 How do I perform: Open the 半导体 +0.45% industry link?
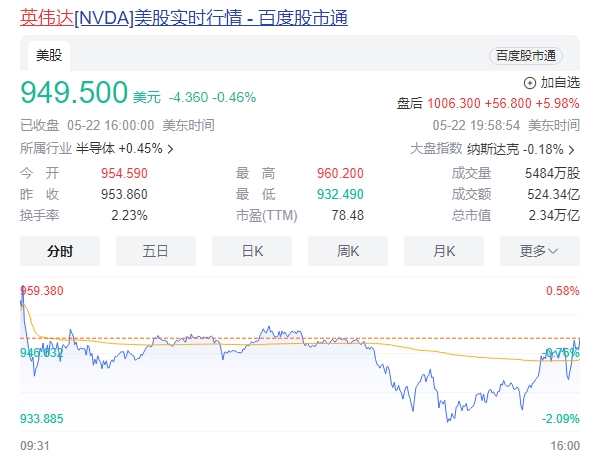(x=119, y=148)
